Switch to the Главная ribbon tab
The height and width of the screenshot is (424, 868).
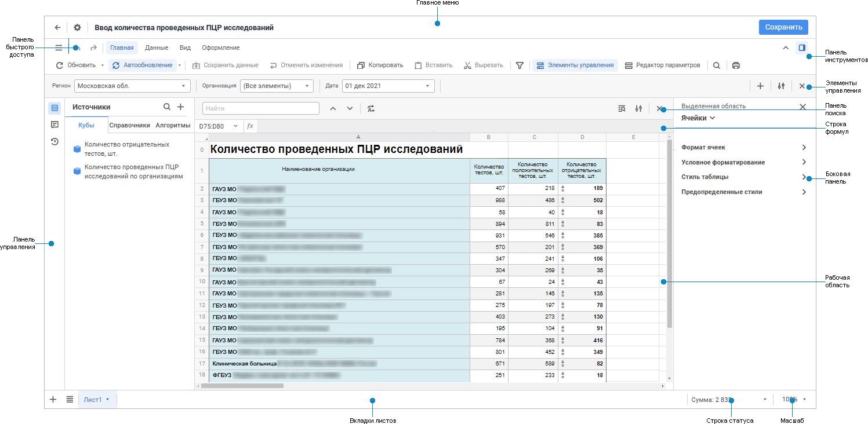coord(122,48)
